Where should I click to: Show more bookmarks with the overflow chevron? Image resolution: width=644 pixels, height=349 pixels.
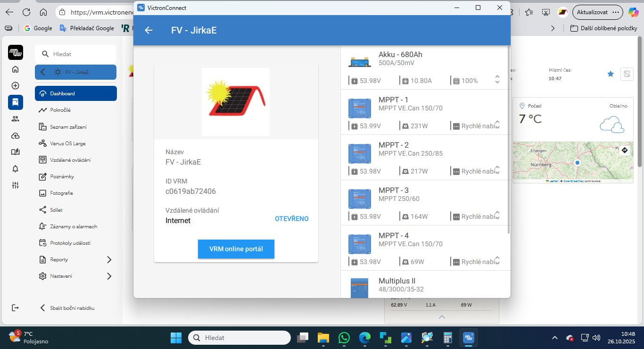(x=553, y=28)
